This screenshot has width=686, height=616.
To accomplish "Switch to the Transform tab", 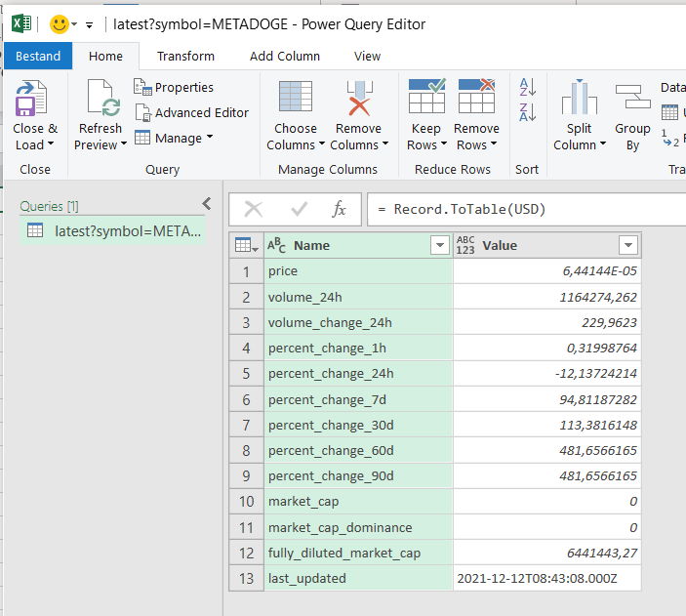I will 185,56.
